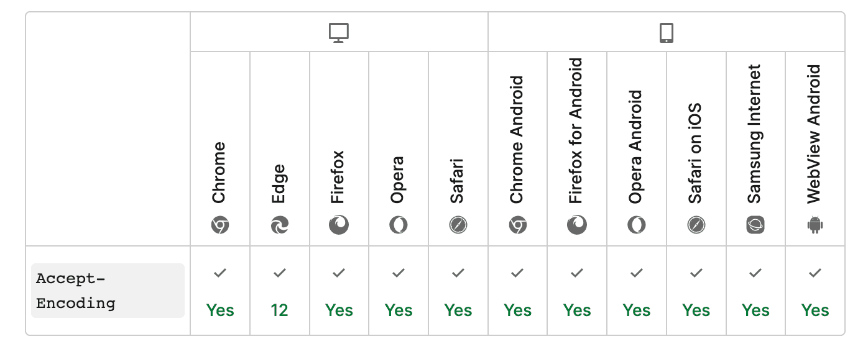868x344 pixels.
Task: Click the Opera desktop logo icon
Action: click(x=399, y=225)
